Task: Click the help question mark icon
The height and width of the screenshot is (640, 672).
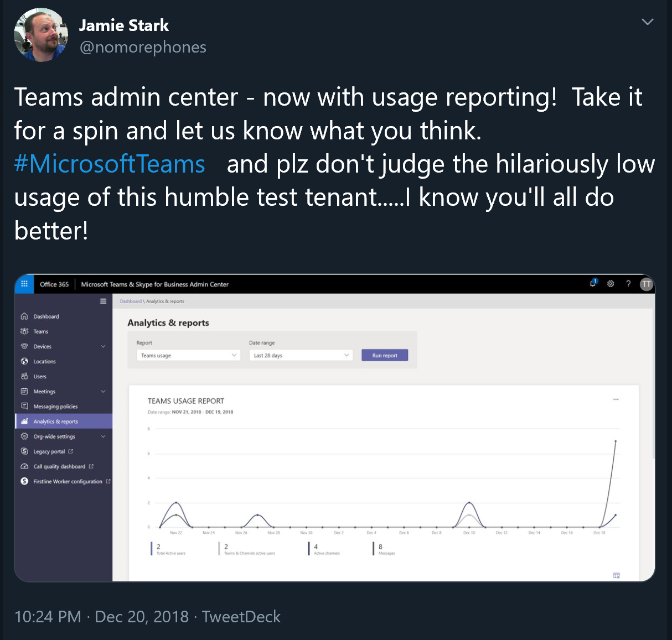Action: click(x=628, y=284)
